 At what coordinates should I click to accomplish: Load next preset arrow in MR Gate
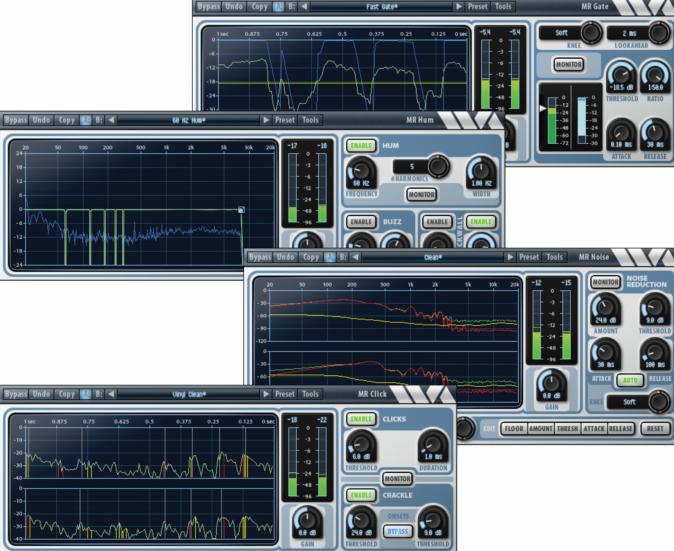459,6
